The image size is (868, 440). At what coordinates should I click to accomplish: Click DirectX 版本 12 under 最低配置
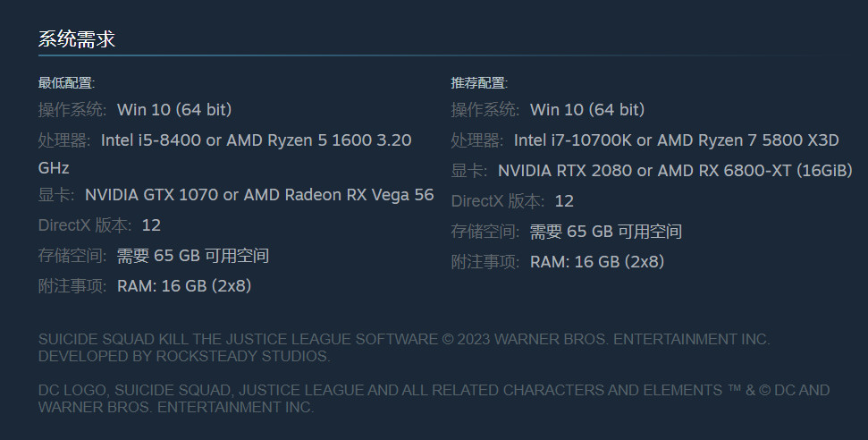coord(99,224)
